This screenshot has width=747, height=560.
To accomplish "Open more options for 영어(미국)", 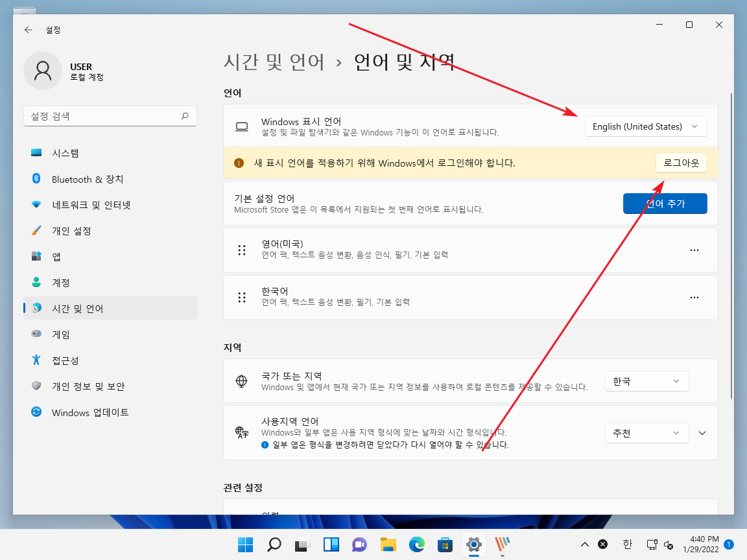I will pyautogui.click(x=694, y=250).
